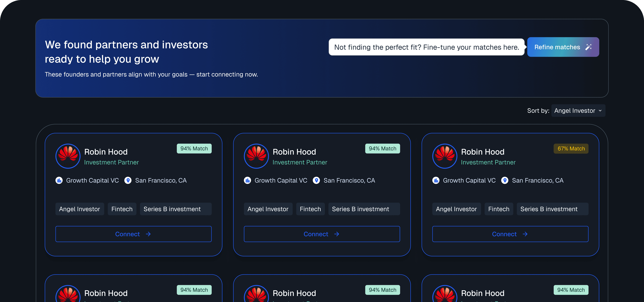Click the Connect arrow on the third card
This screenshot has width=644, height=302.
tap(525, 234)
